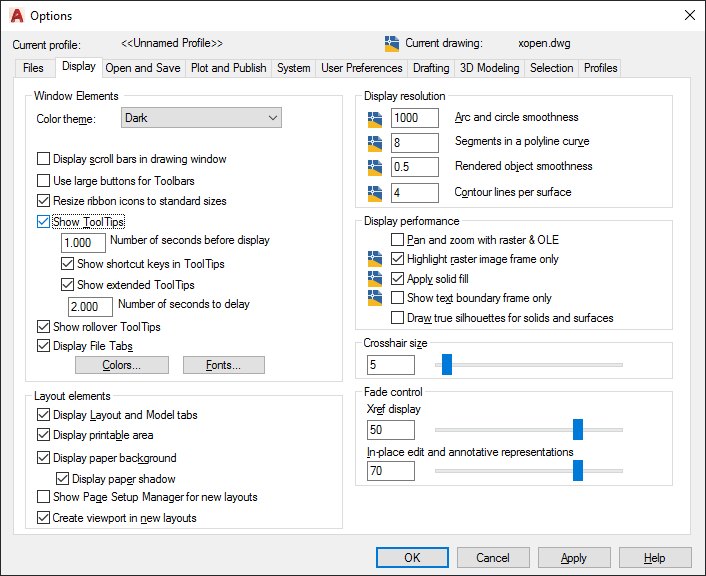Open the Open and Save tab
706x576 pixels.
point(143,68)
